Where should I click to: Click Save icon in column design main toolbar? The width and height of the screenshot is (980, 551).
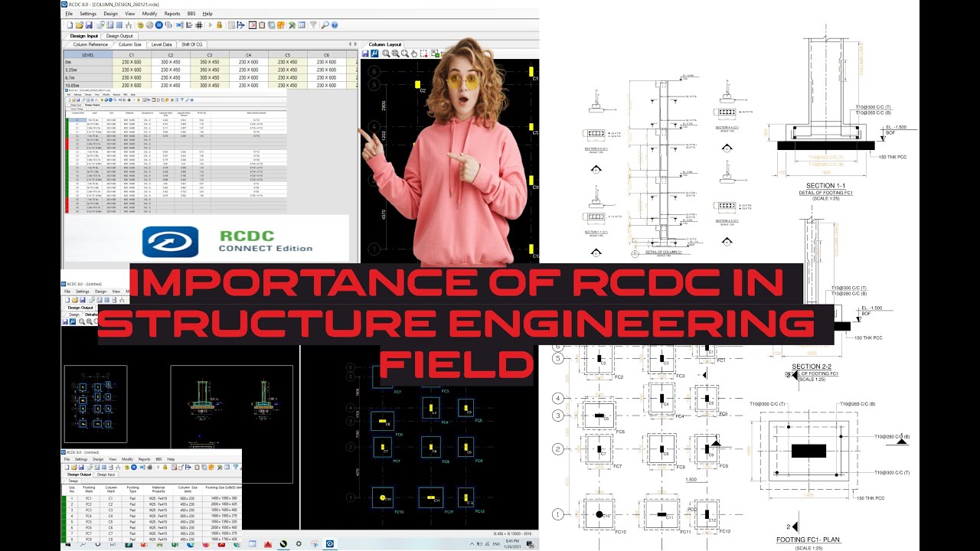click(x=89, y=25)
